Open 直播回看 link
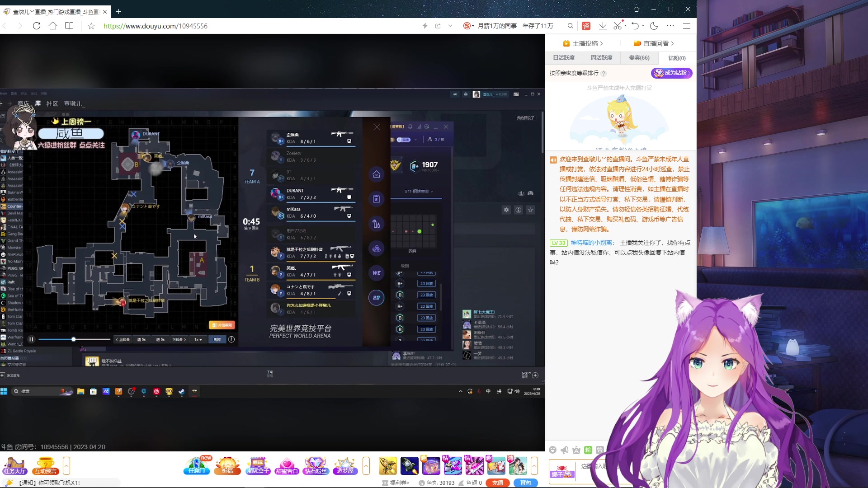The width and height of the screenshot is (868, 488). (x=654, y=43)
